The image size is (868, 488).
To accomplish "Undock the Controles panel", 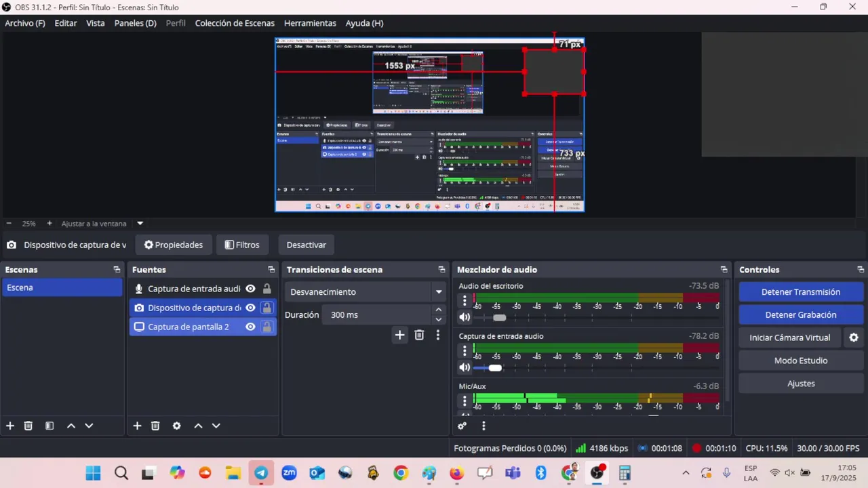I will (861, 270).
